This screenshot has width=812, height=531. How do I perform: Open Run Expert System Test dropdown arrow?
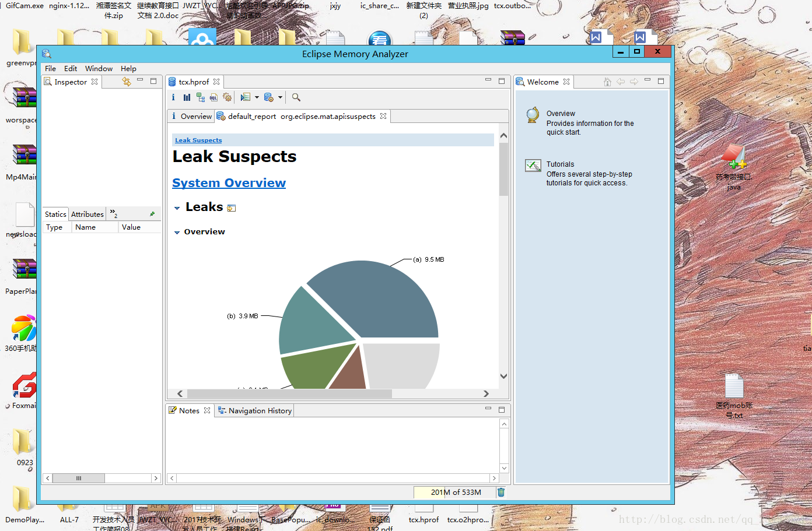pyautogui.click(x=257, y=97)
